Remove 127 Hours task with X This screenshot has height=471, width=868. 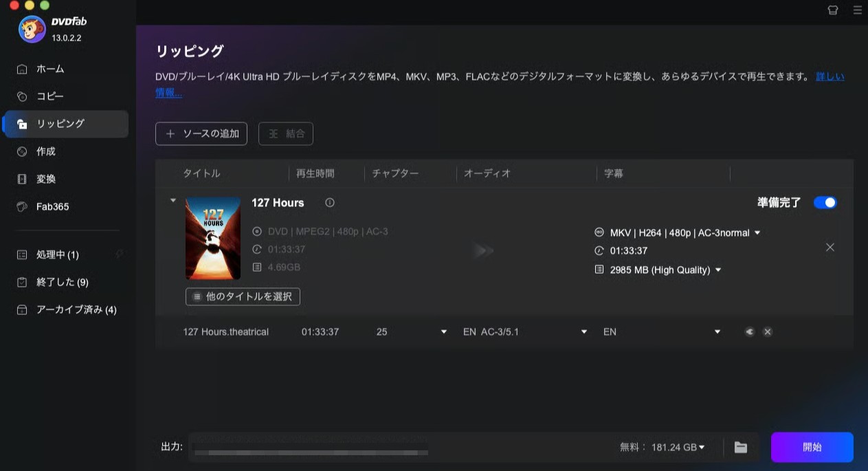pyautogui.click(x=830, y=248)
